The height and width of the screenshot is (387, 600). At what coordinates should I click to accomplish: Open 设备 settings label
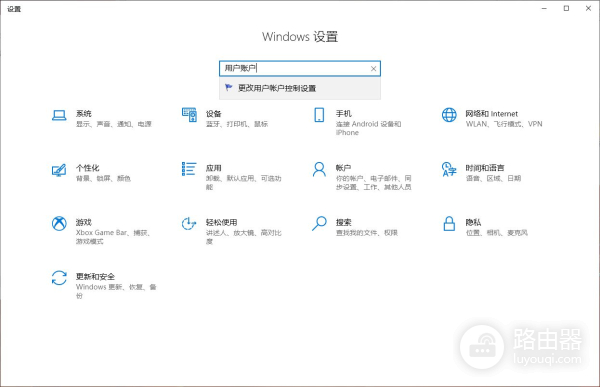coord(214,114)
